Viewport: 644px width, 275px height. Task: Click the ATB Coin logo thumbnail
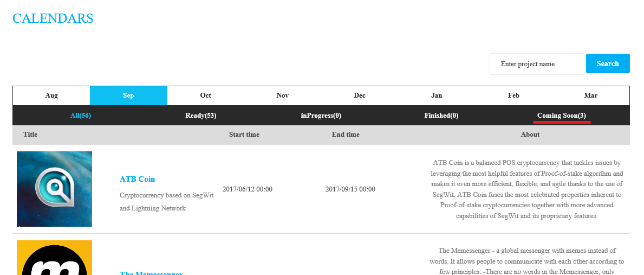(54, 189)
